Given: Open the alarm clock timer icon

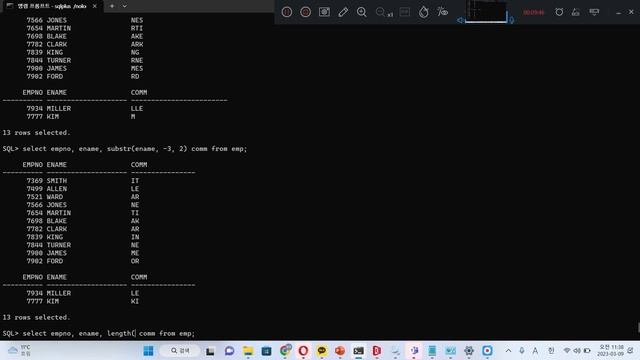Looking at the screenshot, I should [x=559, y=12].
